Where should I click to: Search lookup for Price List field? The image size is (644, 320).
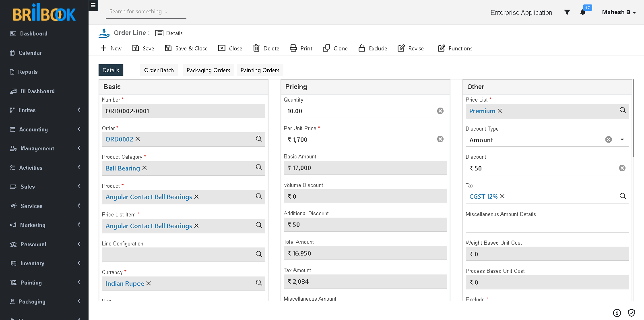[623, 110]
